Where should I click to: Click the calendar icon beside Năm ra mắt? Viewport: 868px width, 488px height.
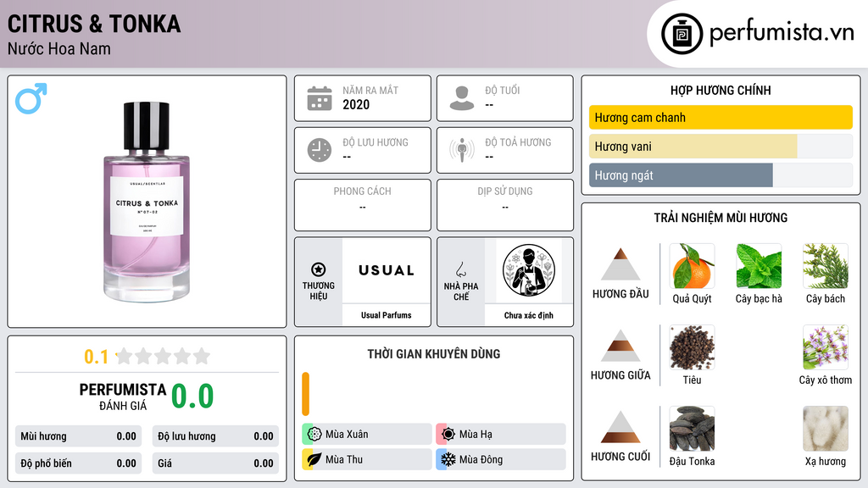point(320,98)
